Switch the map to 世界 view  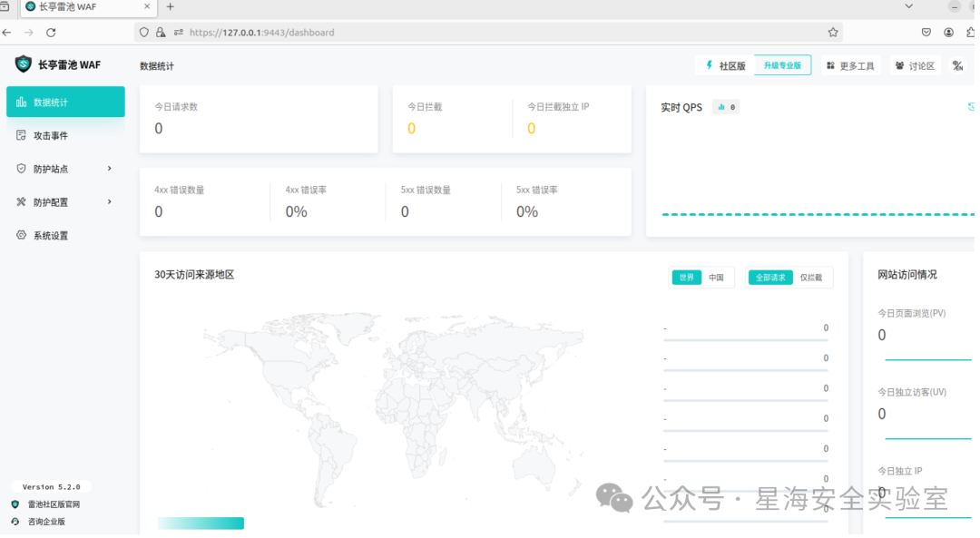tap(686, 278)
